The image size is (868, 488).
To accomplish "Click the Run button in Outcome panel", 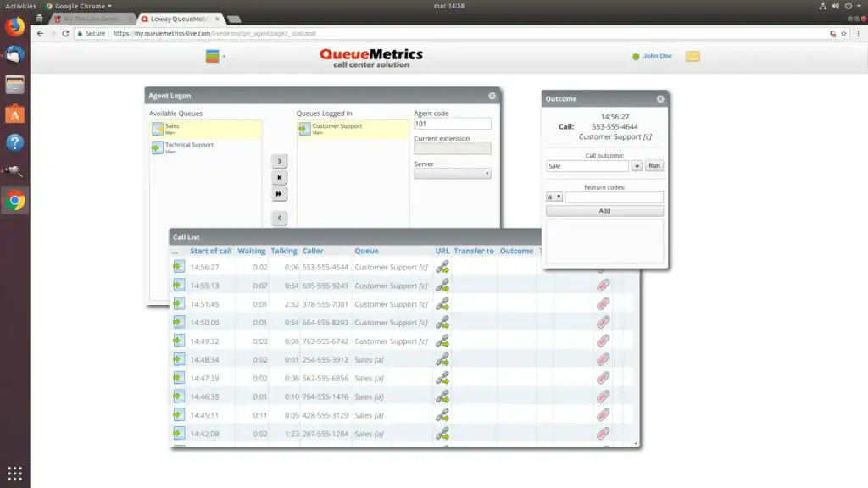I will click(x=654, y=166).
